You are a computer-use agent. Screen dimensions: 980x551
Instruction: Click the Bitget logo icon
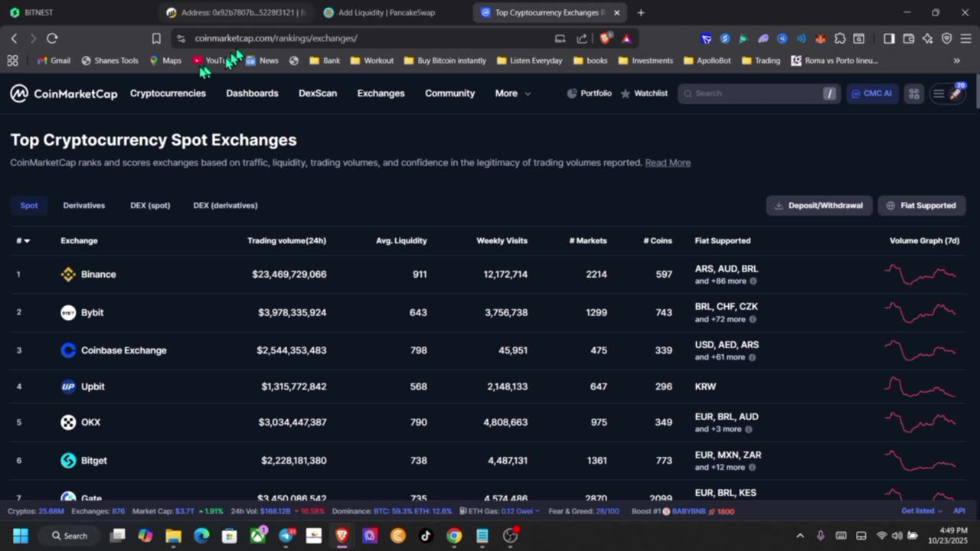point(68,461)
